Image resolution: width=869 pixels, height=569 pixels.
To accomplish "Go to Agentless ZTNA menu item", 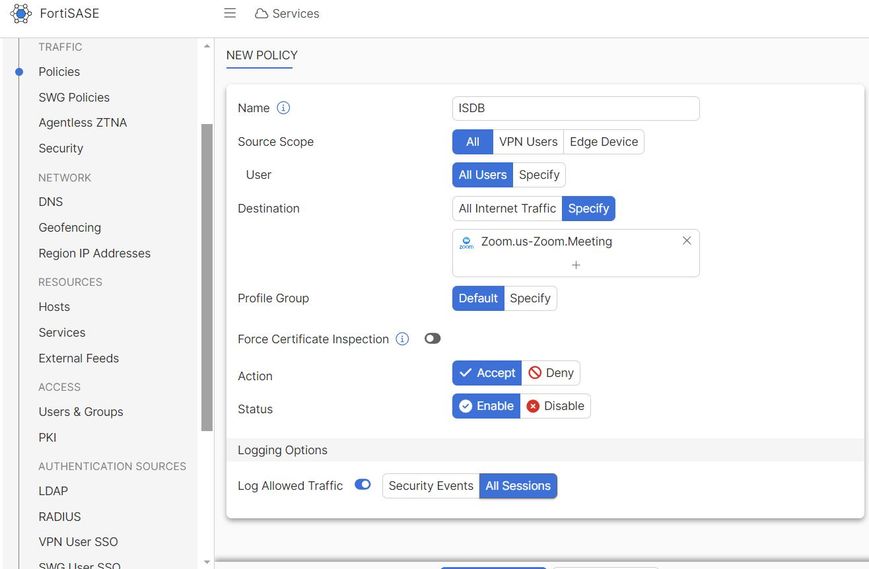I will click(x=82, y=123).
